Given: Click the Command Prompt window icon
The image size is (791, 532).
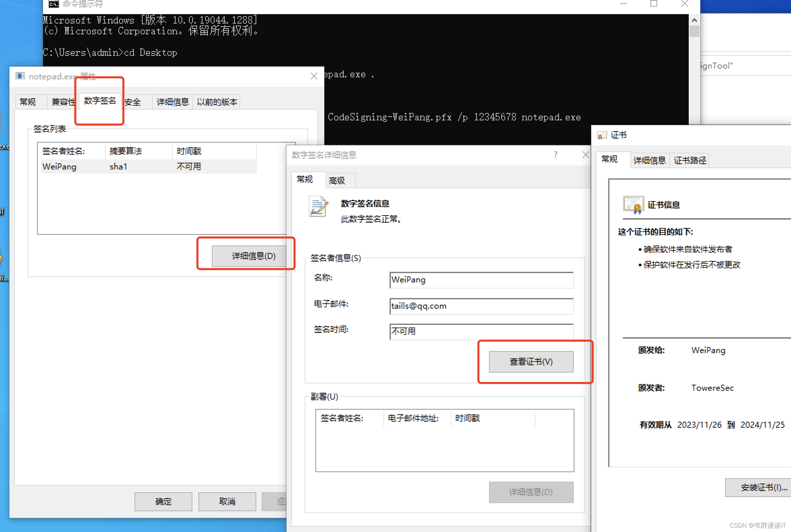Looking at the screenshot, I should coord(53,4).
